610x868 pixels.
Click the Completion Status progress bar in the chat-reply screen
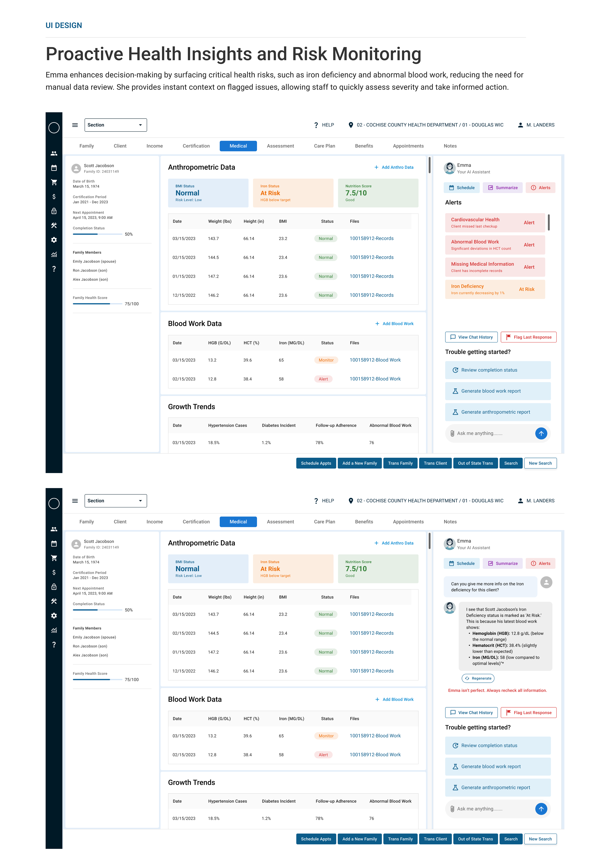pyautogui.click(x=98, y=610)
